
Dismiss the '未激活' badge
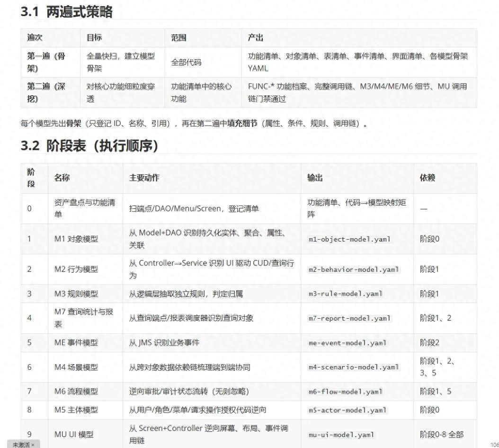[33, 445]
